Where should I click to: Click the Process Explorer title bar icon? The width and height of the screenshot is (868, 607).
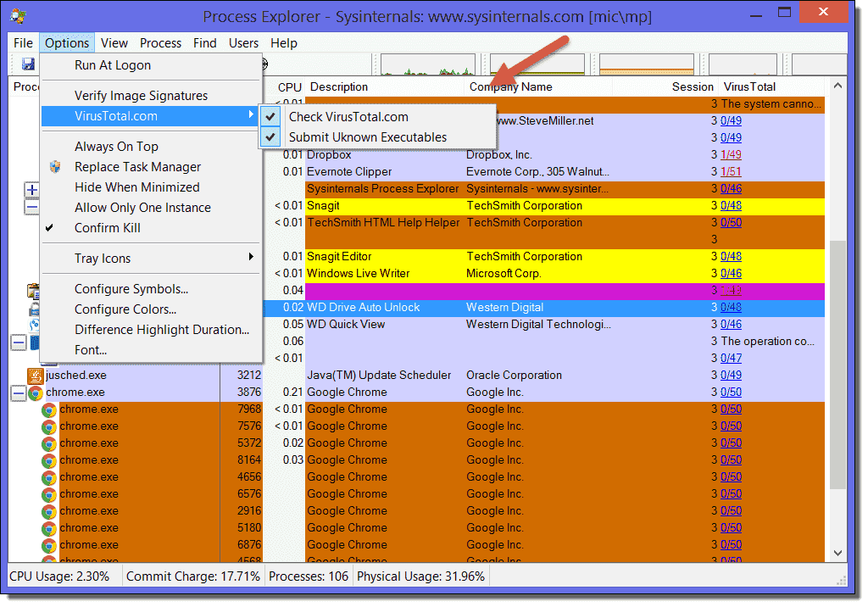tap(18, 16)
